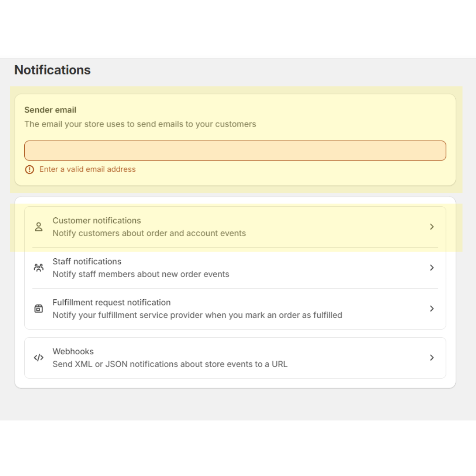Screen dimensions: 476x476
Task: Click the "Enter a valid email address" error text
Action: pos(87,169)
